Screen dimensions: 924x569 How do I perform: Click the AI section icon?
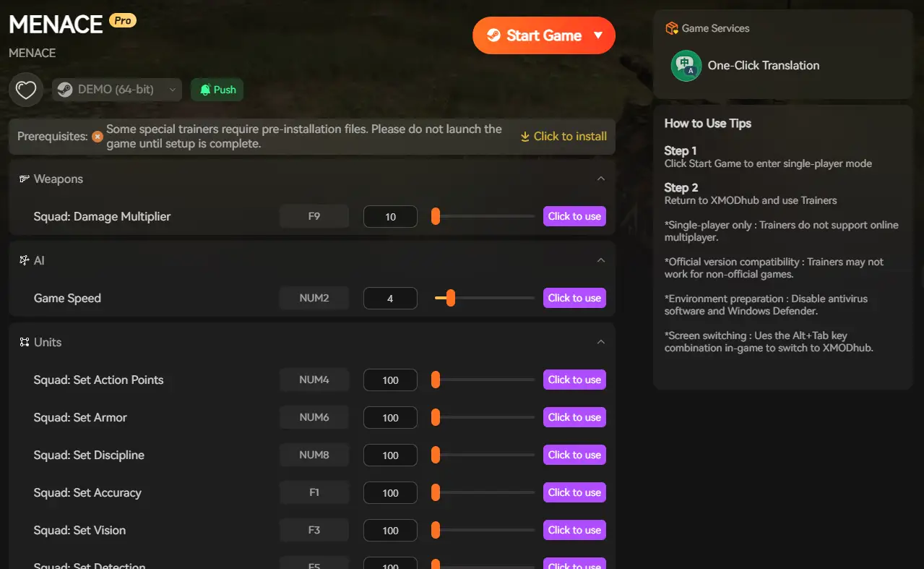pyautogui.click(x=25, y=260)
